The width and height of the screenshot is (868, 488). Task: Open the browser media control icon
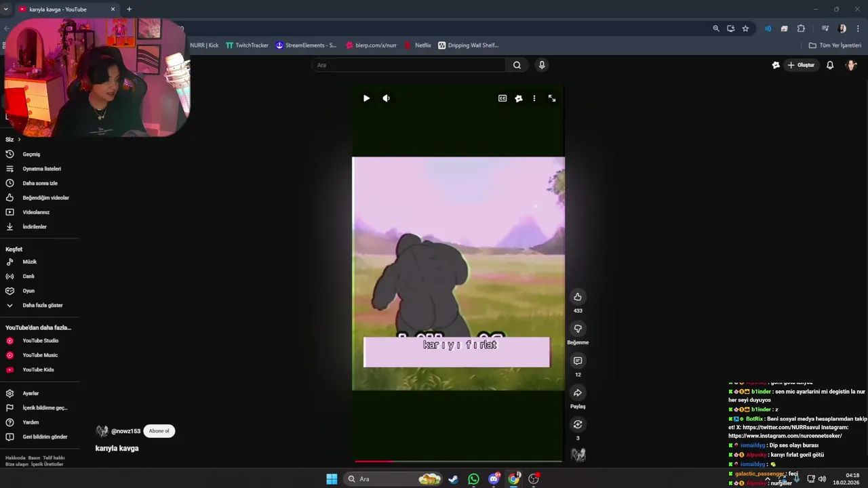tap(825, 28)
